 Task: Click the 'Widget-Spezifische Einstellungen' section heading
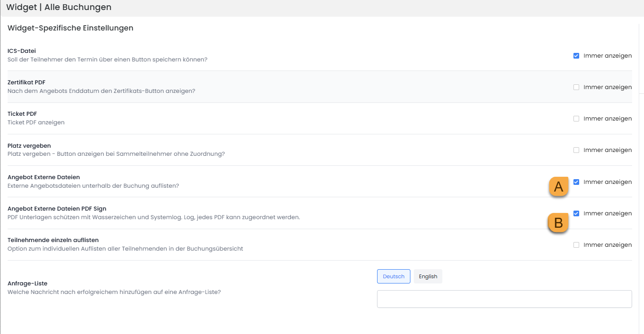tap(71, 28)
